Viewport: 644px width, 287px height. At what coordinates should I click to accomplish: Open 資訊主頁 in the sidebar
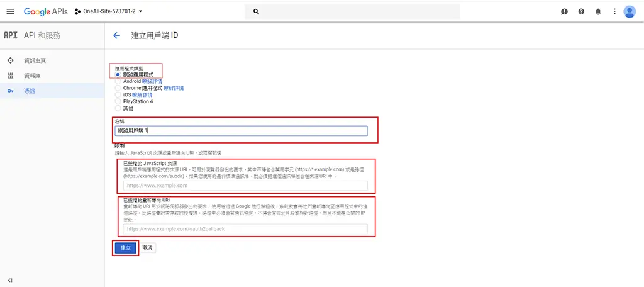click(x=35, y=60)
